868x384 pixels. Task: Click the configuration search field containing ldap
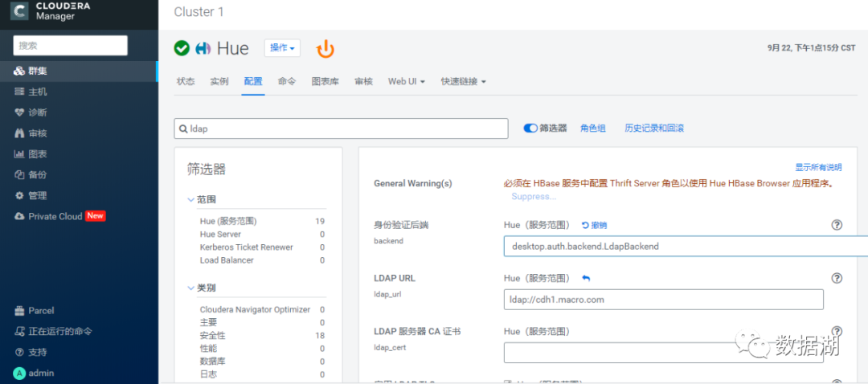point(341,129)
